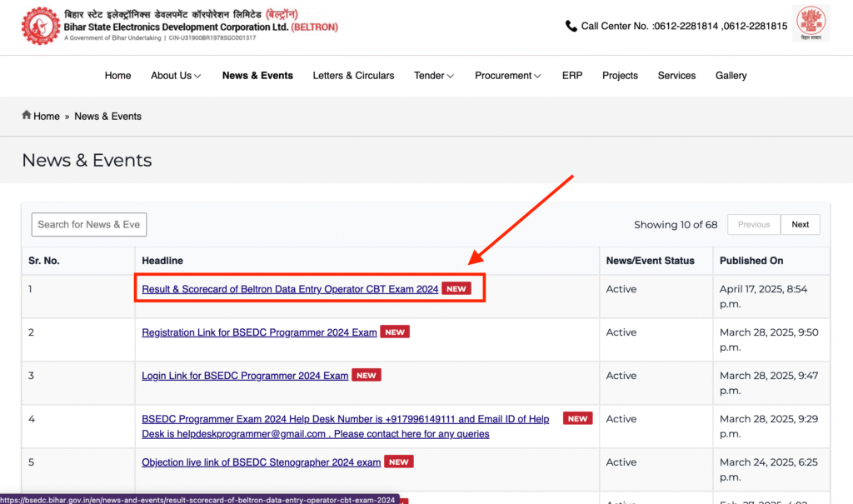The height and width of the screenshot is (504, 853).
Task: Expand the Procurement dropdown menu
Action: (x=507, y=76)
